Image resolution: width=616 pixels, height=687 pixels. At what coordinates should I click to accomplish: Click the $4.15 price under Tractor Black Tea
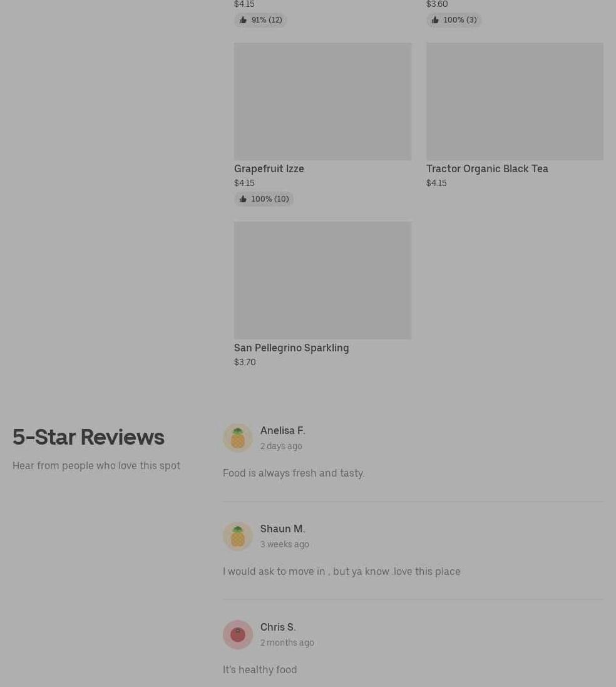click(436, 183)
